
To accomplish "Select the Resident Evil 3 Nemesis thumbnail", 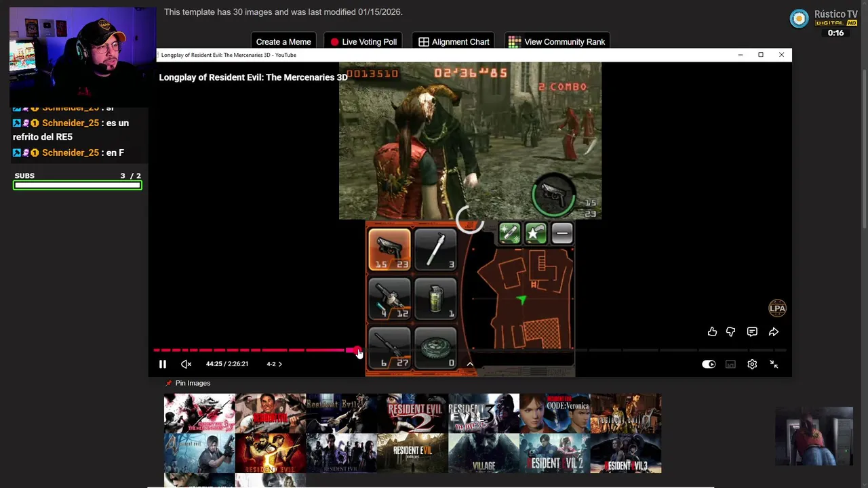I will click(484, 413).
